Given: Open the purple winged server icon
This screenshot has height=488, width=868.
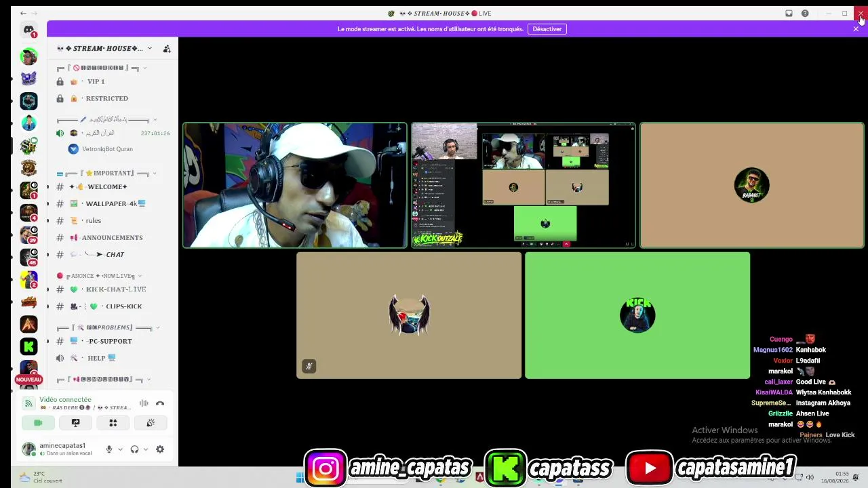Looking at the screenshot, I should click(28, 79).
